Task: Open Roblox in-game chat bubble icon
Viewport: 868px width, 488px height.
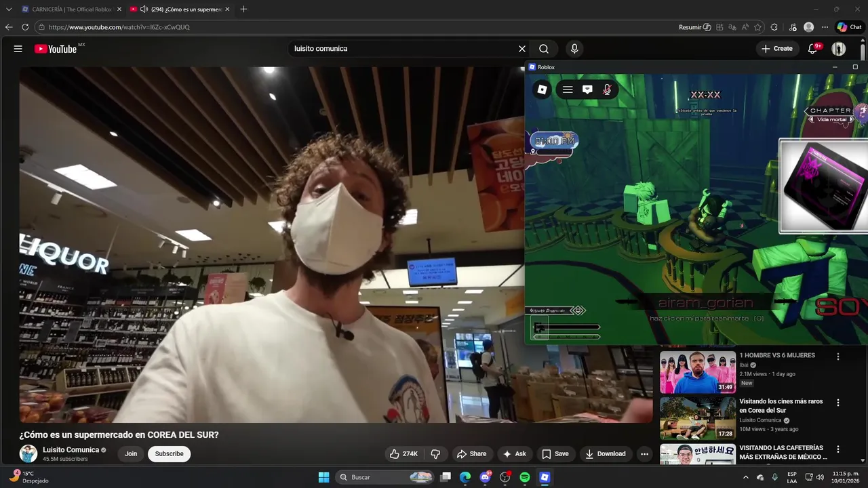Action: [587, 89]
